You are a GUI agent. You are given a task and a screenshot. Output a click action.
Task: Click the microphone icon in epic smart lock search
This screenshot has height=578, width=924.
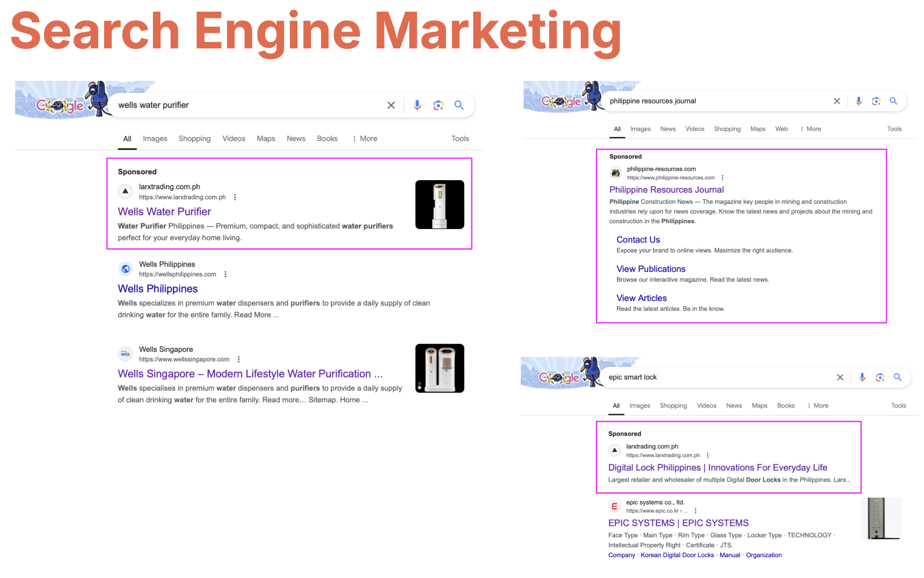[x=862, y=377]
